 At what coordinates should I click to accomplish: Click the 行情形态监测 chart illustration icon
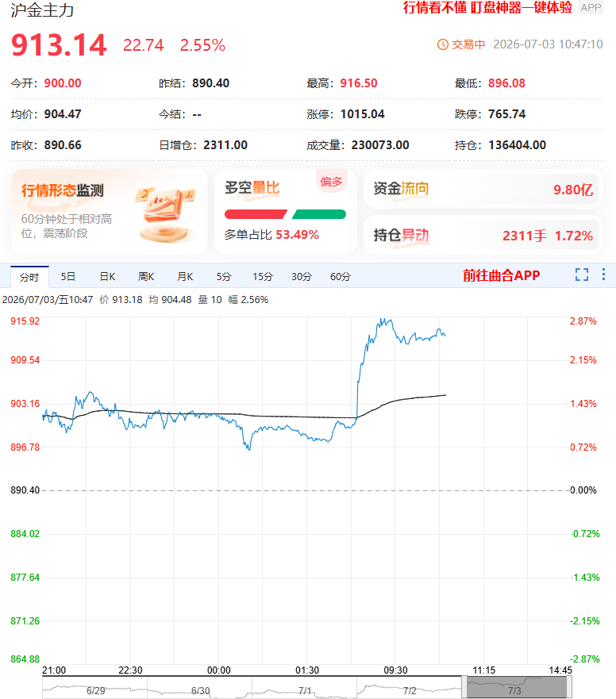[x=165, y=215]
